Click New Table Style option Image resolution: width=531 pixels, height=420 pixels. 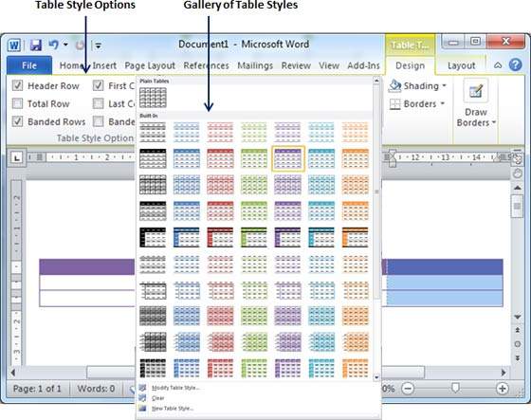point(173,409)
